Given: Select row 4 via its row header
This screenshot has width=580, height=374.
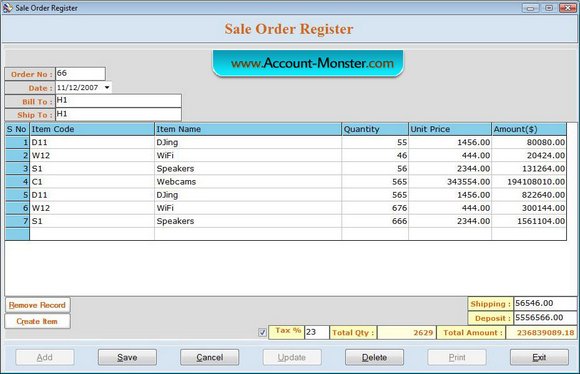Looking at the screenshot, I should pos(17,182).
